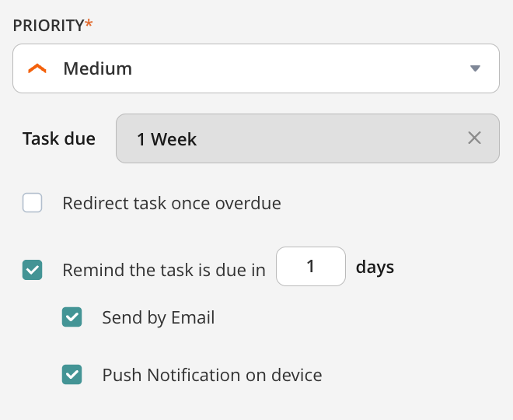Click the "Task due" label
513x420 pixels.
59,139
